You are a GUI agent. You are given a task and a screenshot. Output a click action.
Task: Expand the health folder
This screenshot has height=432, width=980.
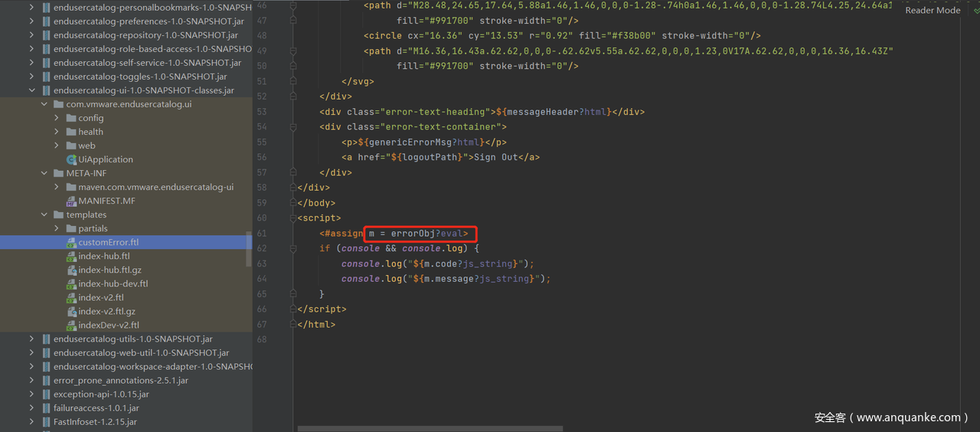tap(57, 132)
